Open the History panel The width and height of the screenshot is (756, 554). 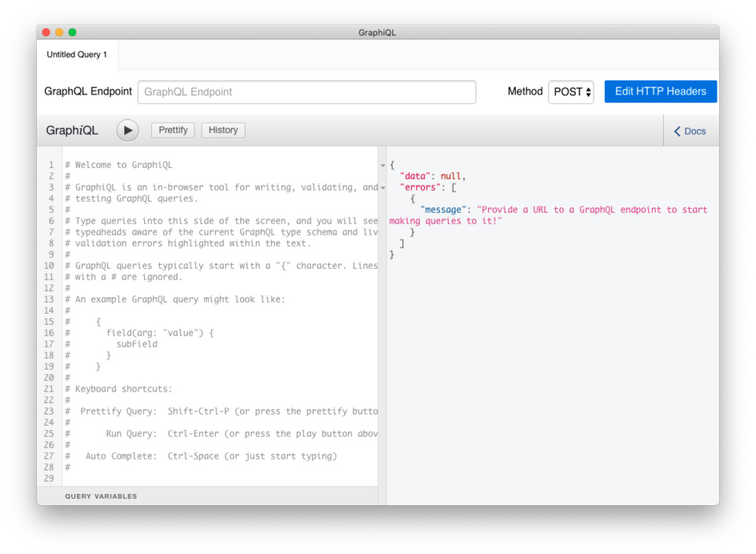(x=223, y=130)
